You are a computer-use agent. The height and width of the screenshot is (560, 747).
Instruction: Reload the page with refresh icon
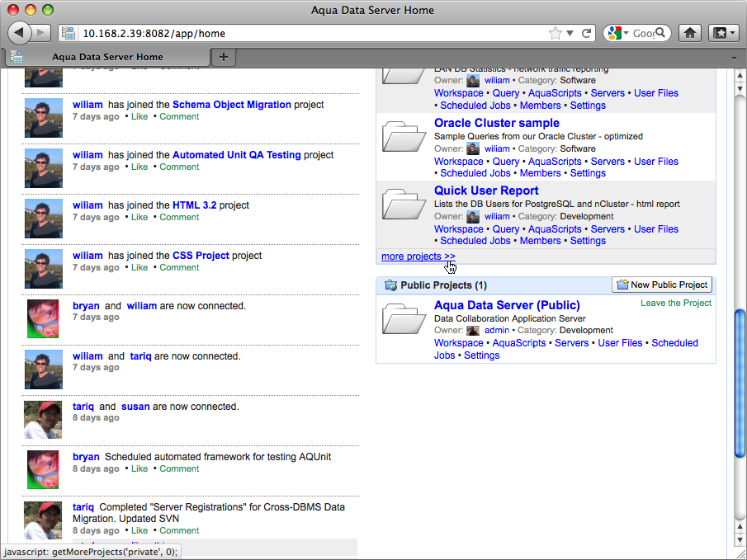(x=586, y=33)
